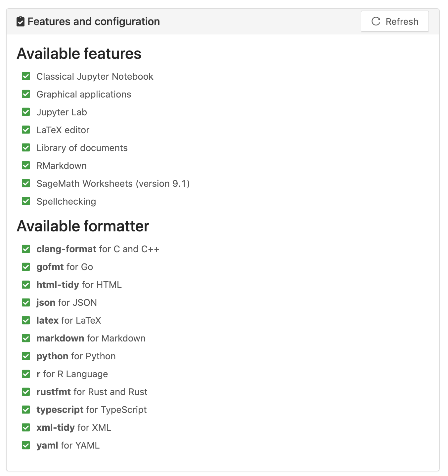Click the python for Python check icon
This screenshot has width=448, height=476.
coord(26,356)
